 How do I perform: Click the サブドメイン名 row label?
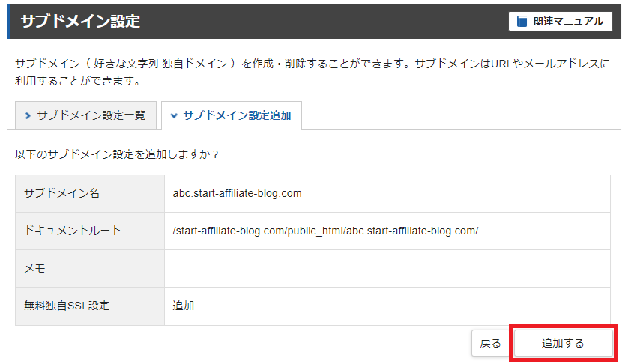pos(61,193)
